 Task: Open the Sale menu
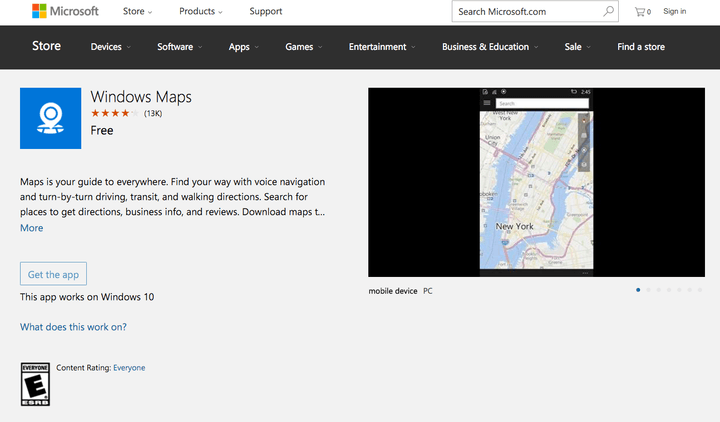pyautogui.click(x=578, y=47)
